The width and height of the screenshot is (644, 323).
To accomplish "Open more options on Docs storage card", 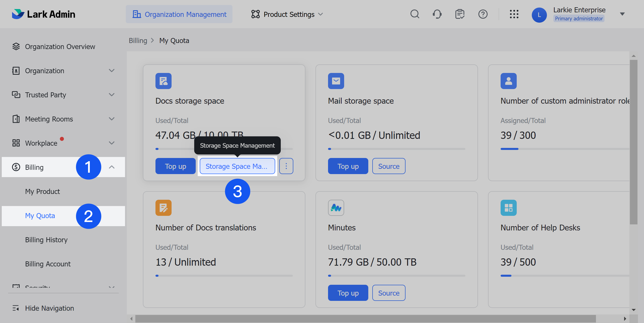I will pyautogui.click(x=286, y=166).
